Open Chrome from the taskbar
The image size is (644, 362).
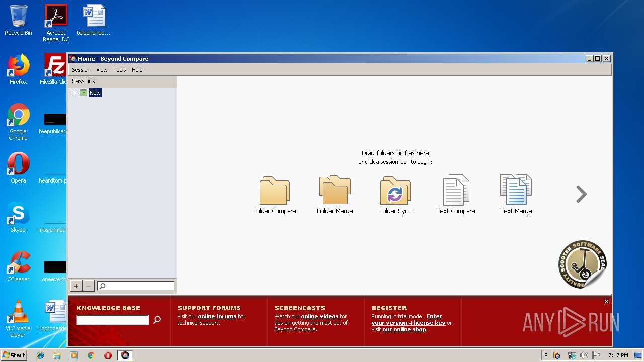click(91, 355)
